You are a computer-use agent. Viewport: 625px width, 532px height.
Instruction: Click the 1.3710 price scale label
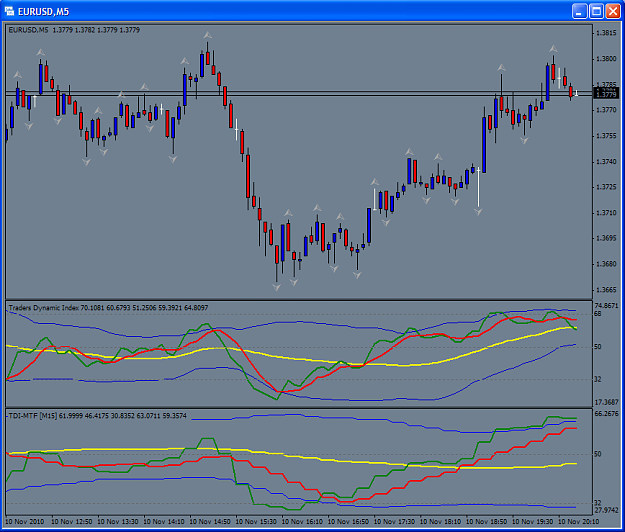606,213
